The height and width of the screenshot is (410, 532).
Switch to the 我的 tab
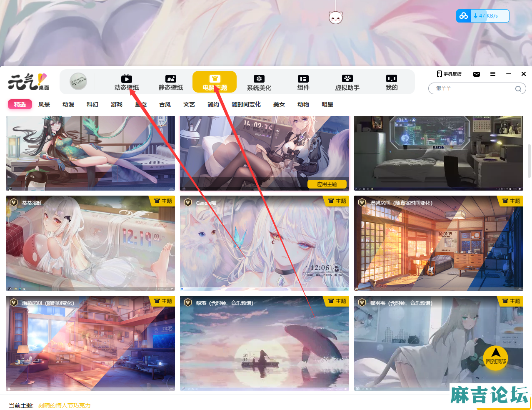[x=392, y=82]
